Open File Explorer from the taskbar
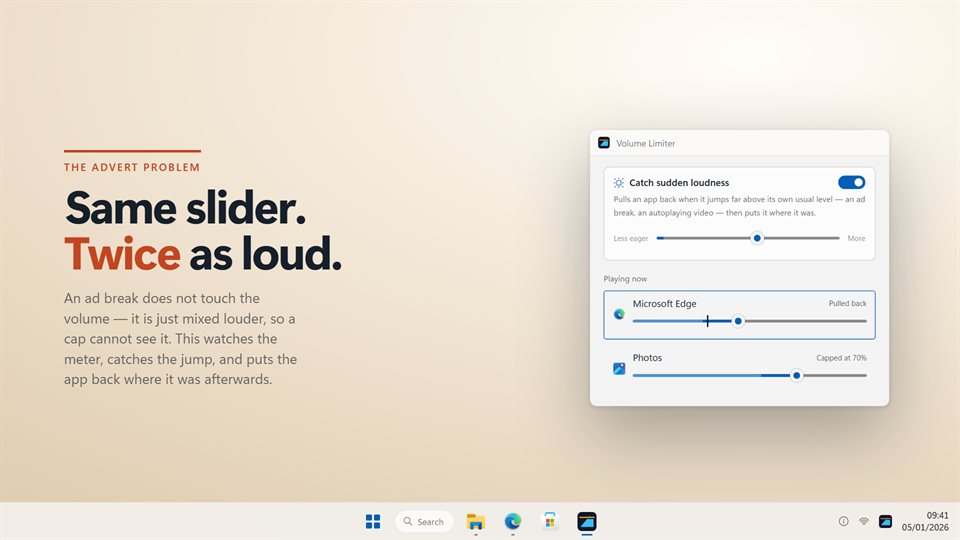The image size is (960, 540). coord(476,522)
